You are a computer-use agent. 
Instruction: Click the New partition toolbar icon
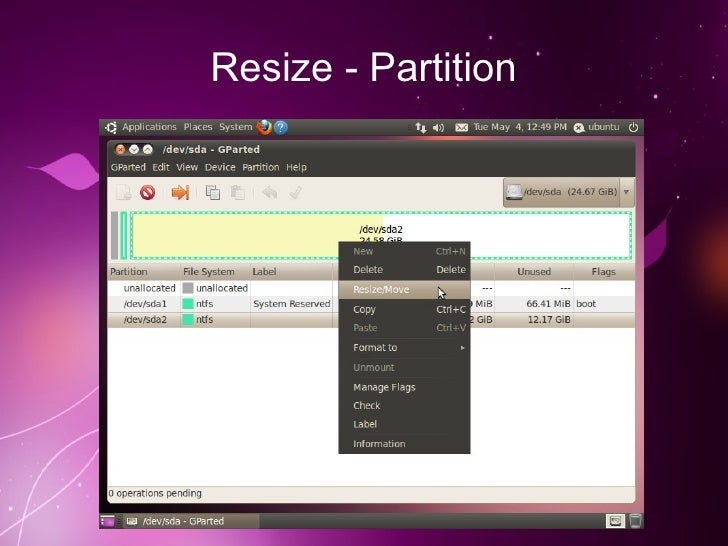(x=124, y=192)
